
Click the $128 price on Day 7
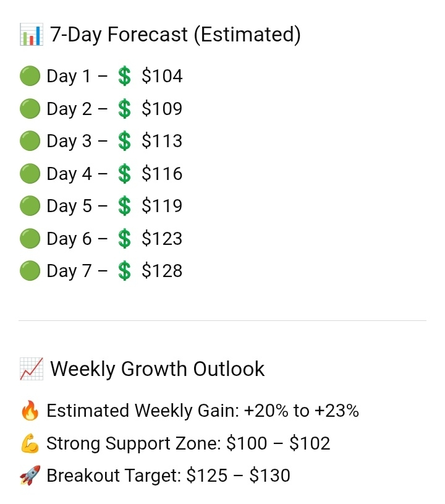point(163,271)
